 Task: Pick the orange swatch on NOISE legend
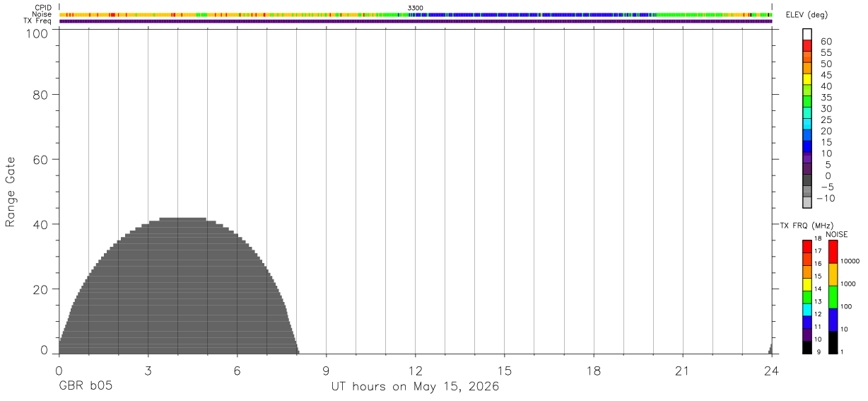tap(833, 274)
